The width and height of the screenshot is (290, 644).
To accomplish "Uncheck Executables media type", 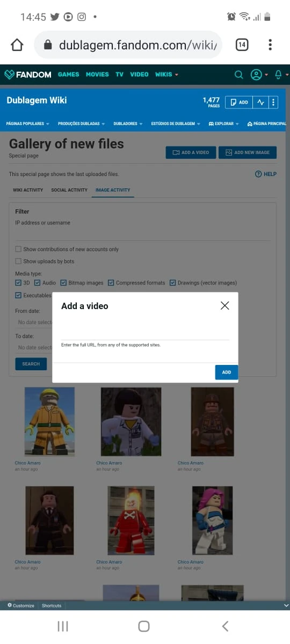I will click(18, 295).
